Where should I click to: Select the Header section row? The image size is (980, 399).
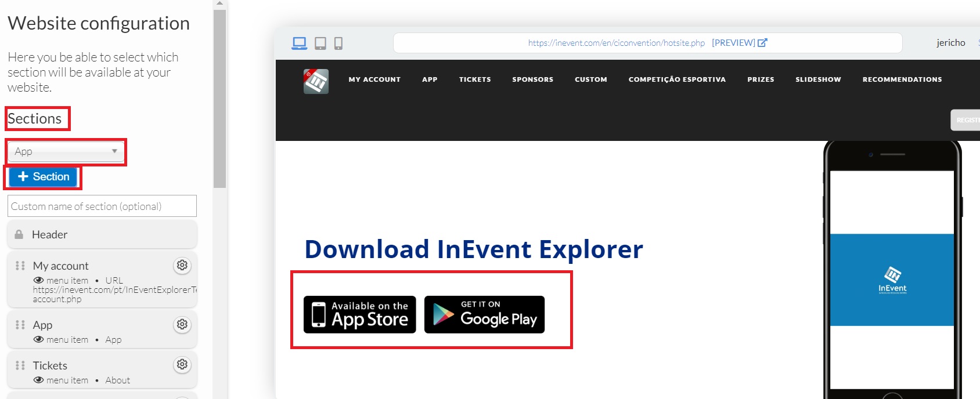(x=102, y=234)
